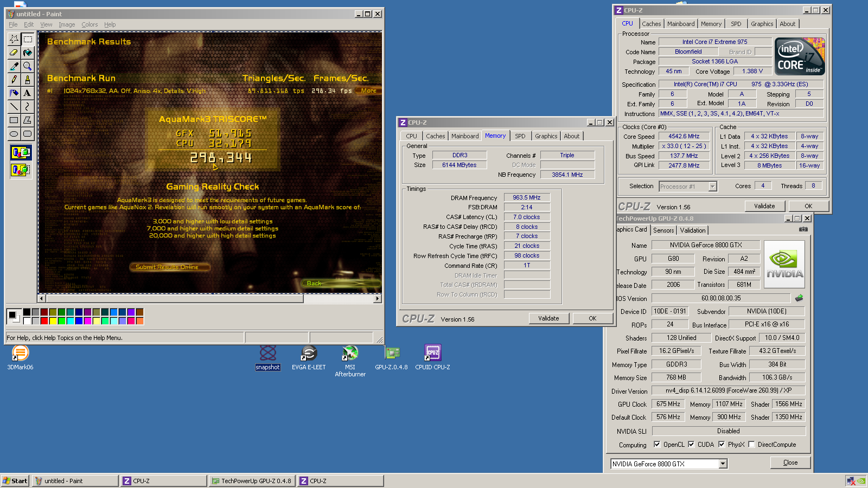
Task: Select the Brush tool in Paint
Action: [28, 80]
